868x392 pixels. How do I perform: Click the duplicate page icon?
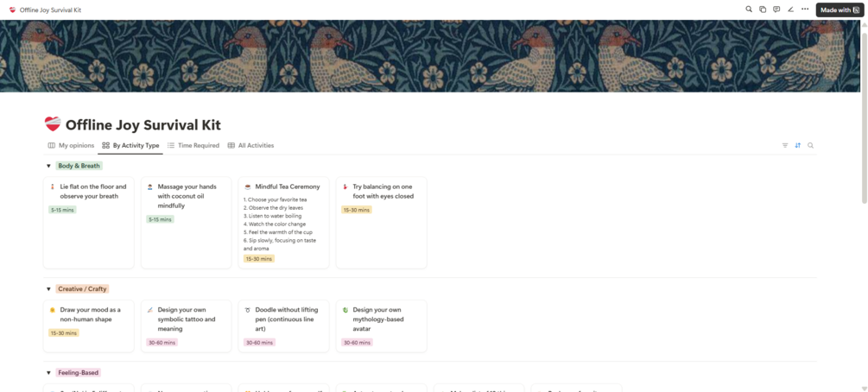tap(763, 9)
